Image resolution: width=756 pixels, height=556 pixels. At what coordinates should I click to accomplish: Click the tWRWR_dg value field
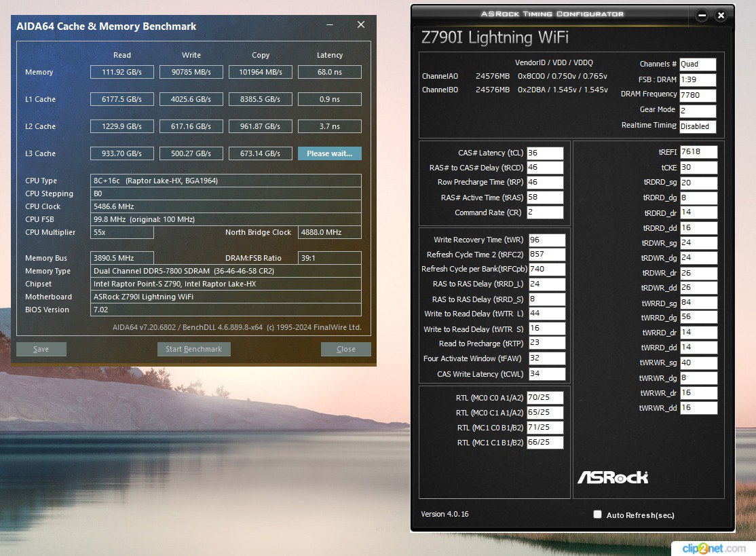point(698,377)
